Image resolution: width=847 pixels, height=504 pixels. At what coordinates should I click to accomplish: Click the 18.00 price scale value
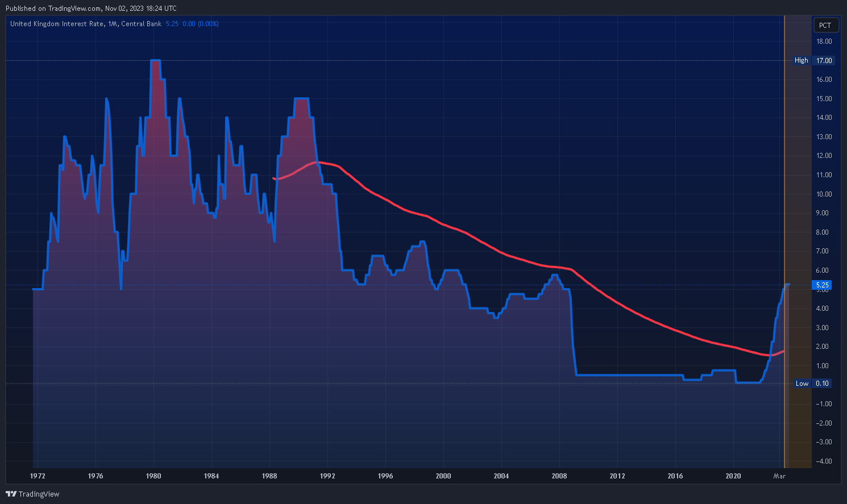click(x=824, y=41)
